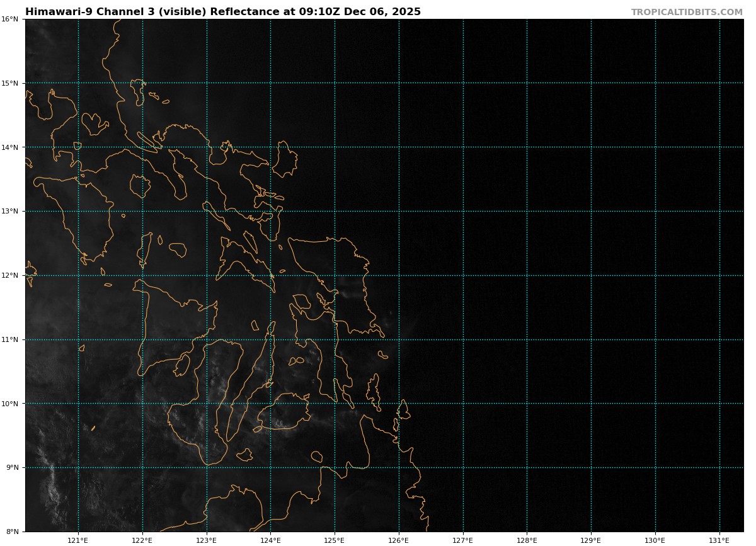The height and width of the screenshot is (546, 756).
Task: Click gridline intersection at 122°E and 15°N
Action: (142, 83)
